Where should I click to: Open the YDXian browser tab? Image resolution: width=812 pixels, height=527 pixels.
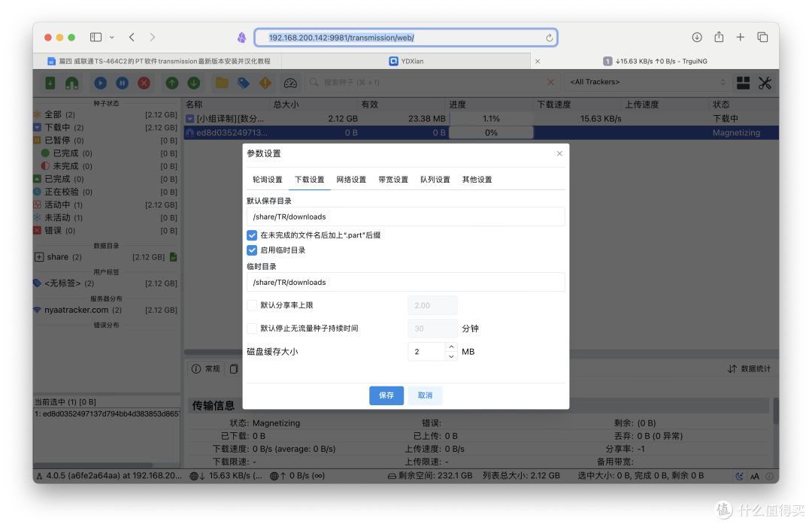[407, 61]
